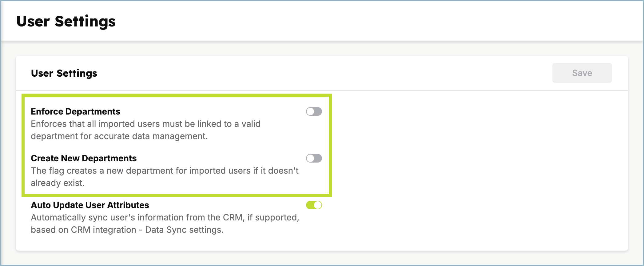Image resolution: width=644 pixels, height=266 pixels.
Task: Click the gray Enforce Departments switch knob
Action: click(x=310, y=111)
